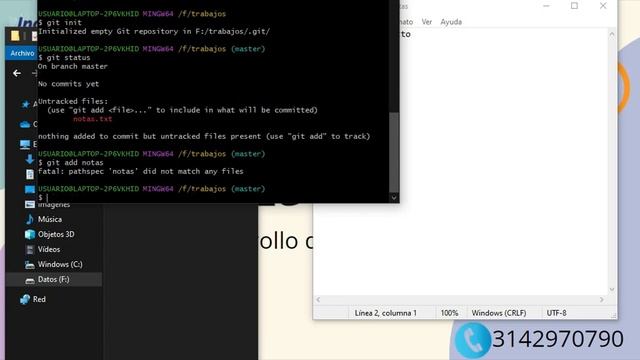The width and height of the screenshot is (640, 360).
Task: Click the 100% zoom status entry
Action: pyautogui.click(x=449, y=313)
